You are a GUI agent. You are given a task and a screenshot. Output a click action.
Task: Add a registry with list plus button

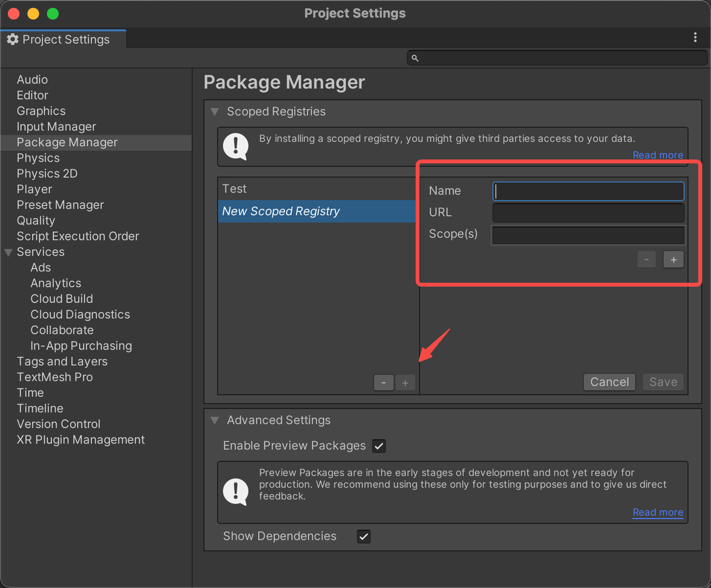[x=405, y=382]
